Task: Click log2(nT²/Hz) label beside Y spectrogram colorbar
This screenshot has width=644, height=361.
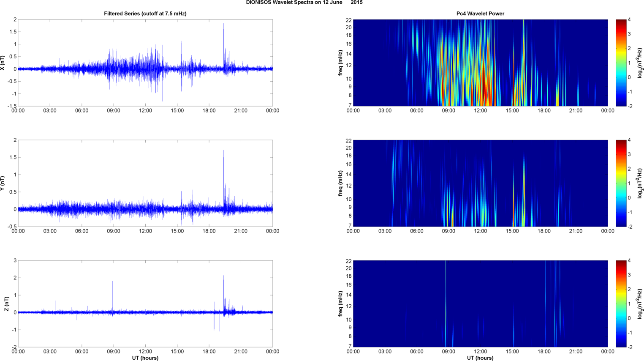Action: tap(641, 183)
